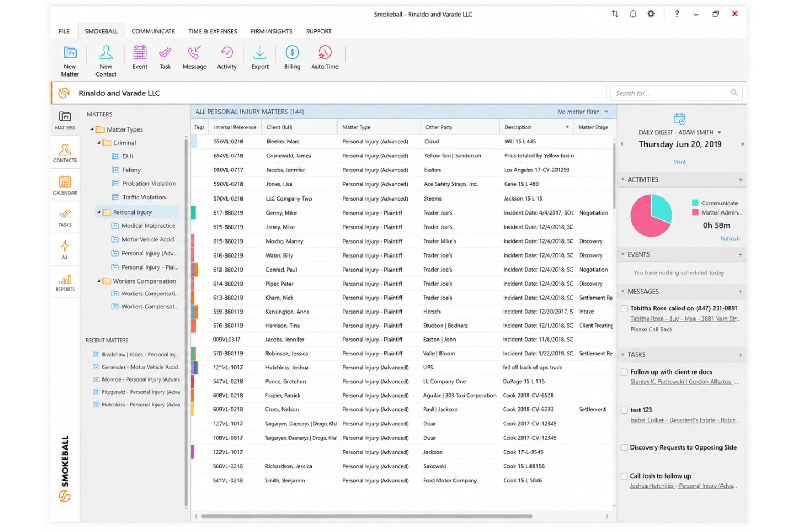Go to the Matters sidebar section
The image size is (798, 532).
point(65,120)
